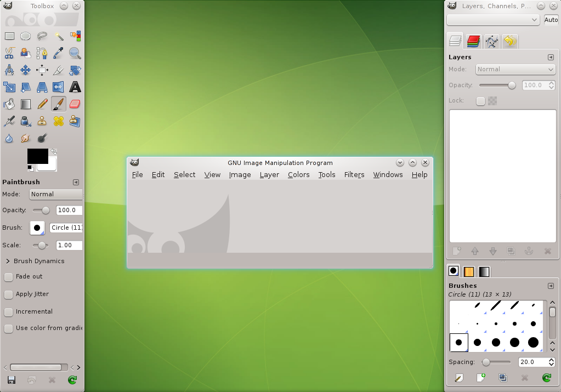Toggle Use color from gradient checkbox
Viewport: 561px width, 392px height.
coord(8,328)
